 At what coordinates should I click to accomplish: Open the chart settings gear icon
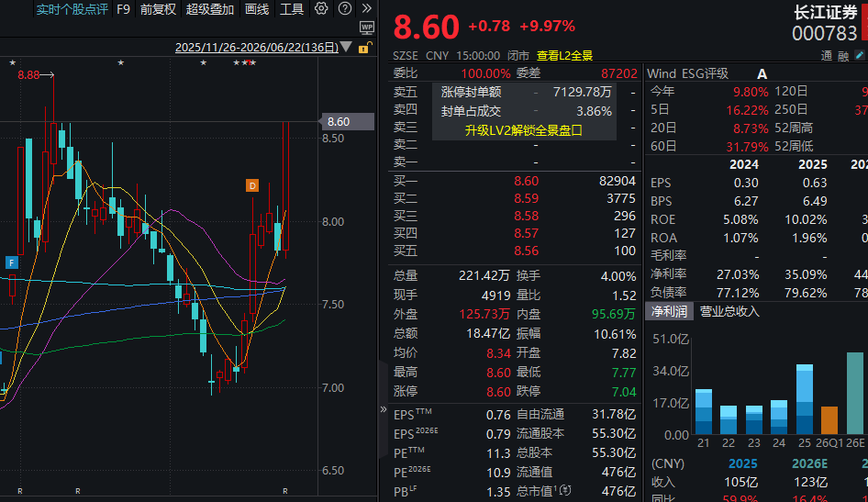coord(321,9)
